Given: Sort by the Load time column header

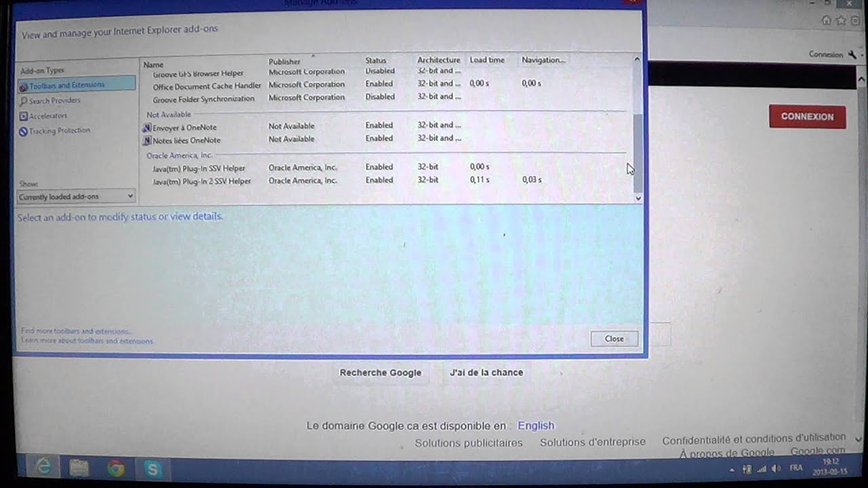Looking at the screenshot, I should 487,60.
